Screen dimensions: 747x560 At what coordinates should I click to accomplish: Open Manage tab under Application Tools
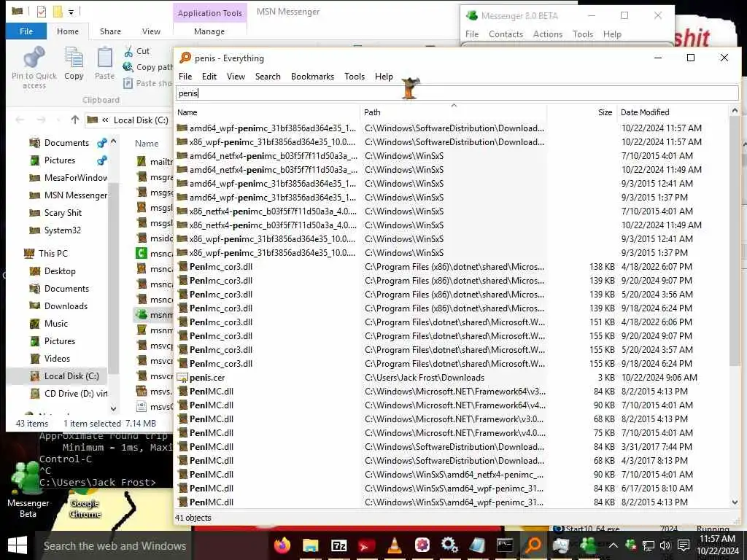click(x=209, y=31)
